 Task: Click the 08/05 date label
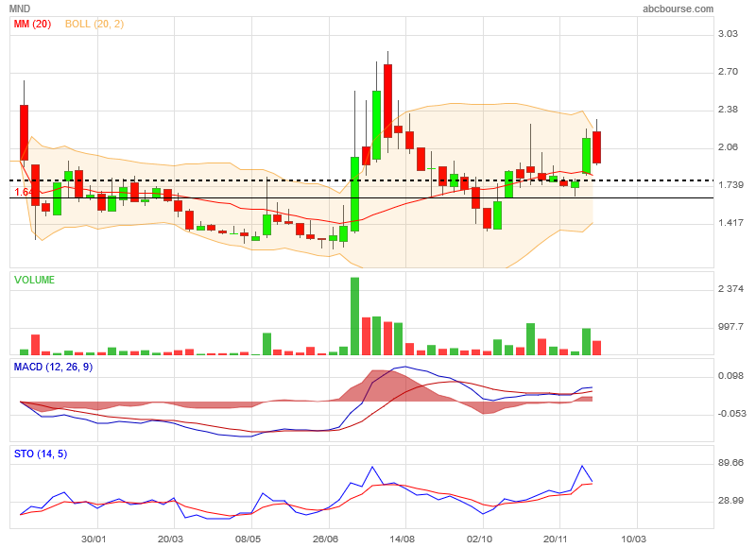pos(248,539)
